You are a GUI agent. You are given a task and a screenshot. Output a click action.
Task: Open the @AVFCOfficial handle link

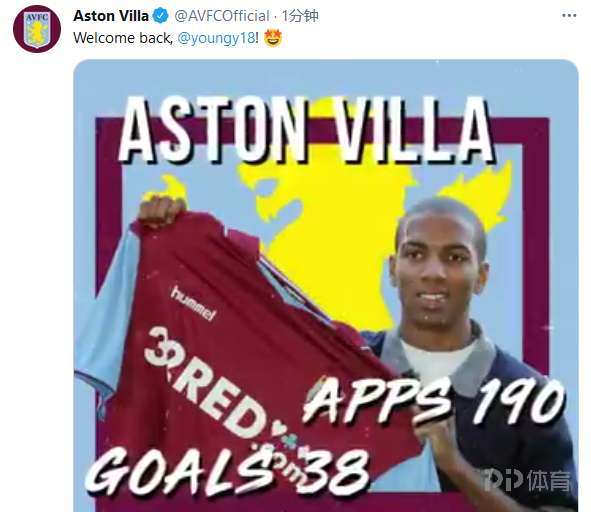tap(222, 16)
